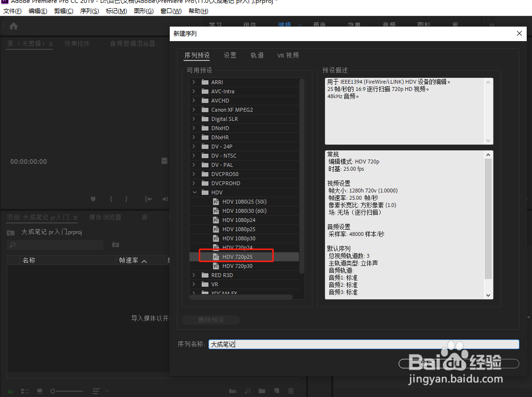Screen dimensions: 532x397
Task: Click the Add Marker icon in Source monitor
Action: click(93, 199)
